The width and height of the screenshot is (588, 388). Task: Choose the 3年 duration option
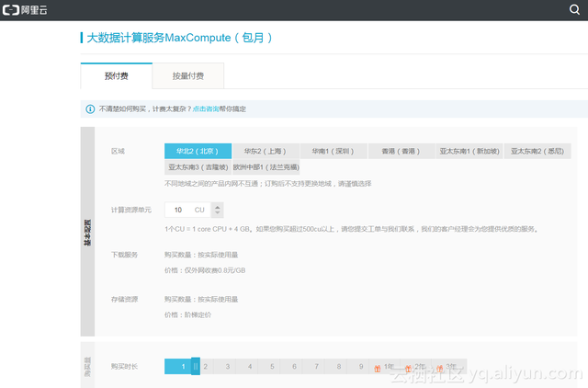(x=451, y=366)
